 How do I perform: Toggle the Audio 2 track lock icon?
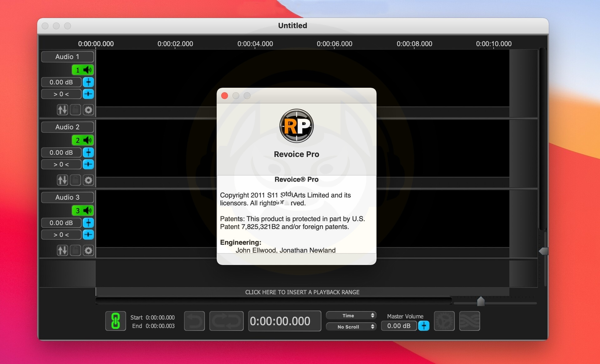click(x=75, y=180)
